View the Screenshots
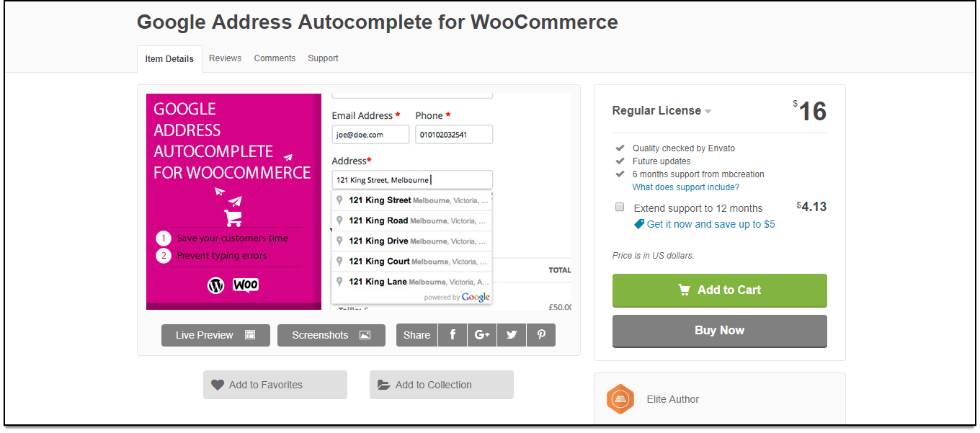Image resolution: width=980 pixels, height=433 pixels. 331,335
